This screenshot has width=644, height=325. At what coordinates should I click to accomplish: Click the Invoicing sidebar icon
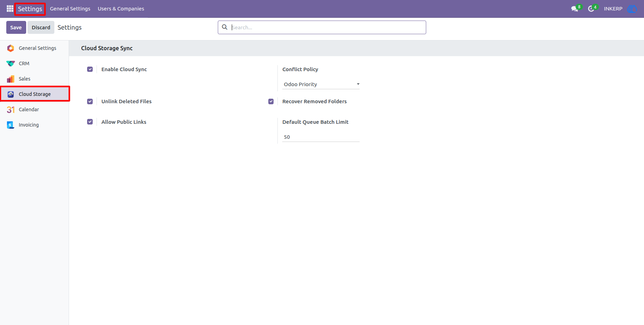click(11, 125)
